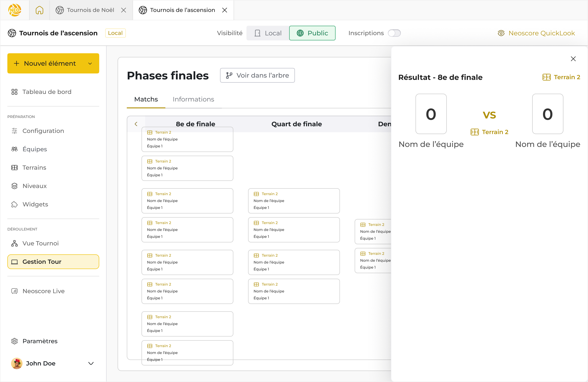Switch to Tournois de Noël tab
This screenshot has height=382, width=588.
pyautogui.click(x=90, y=10)
